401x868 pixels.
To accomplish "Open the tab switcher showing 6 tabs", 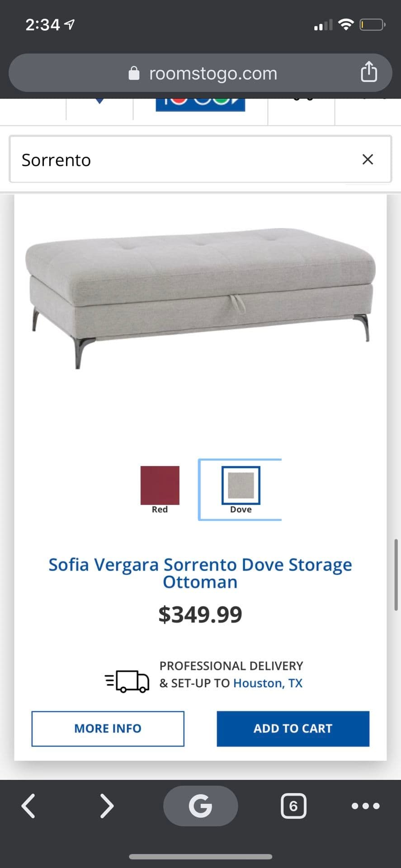I will (293, 806).
